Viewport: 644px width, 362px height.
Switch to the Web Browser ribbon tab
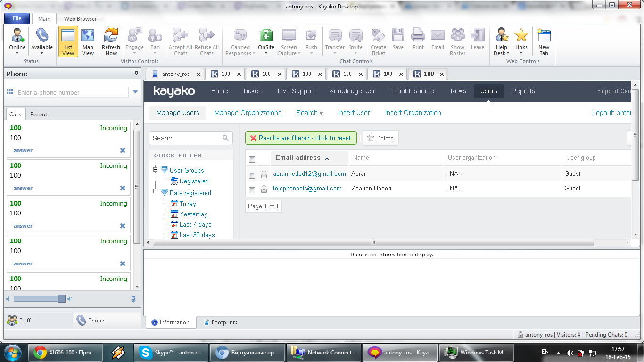80,19
